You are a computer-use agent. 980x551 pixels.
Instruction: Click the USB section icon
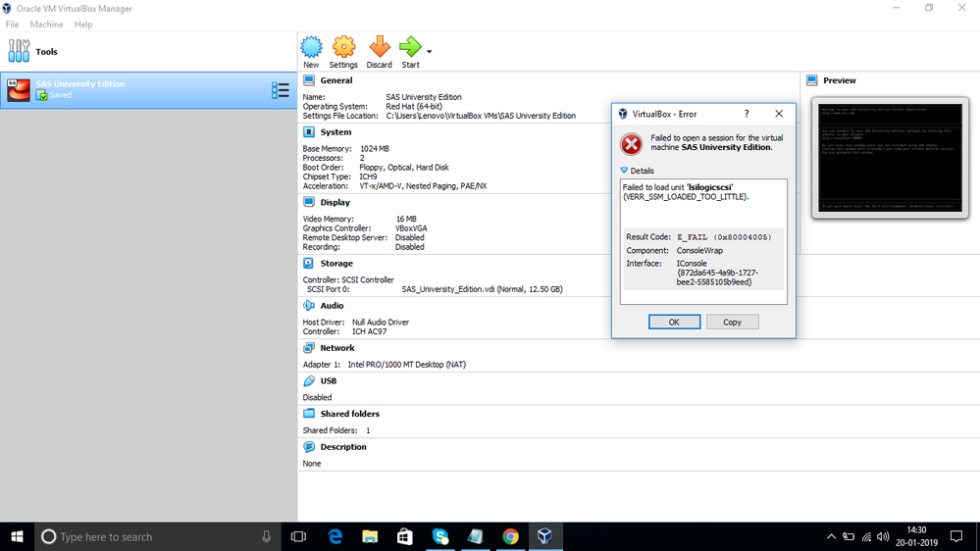309,380
